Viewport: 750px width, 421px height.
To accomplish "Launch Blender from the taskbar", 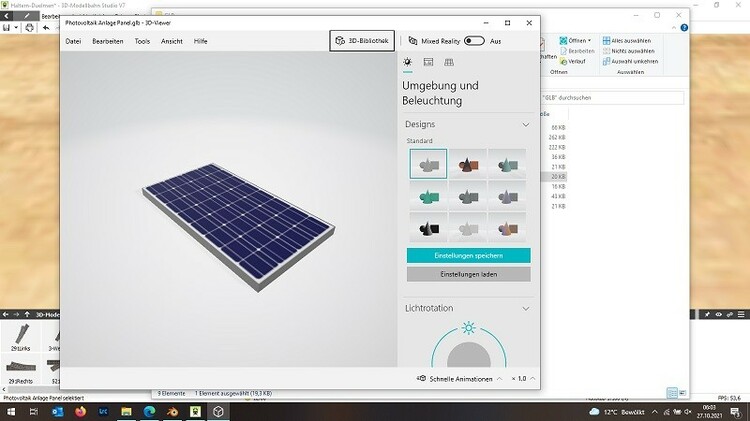I will pos(173,411).
